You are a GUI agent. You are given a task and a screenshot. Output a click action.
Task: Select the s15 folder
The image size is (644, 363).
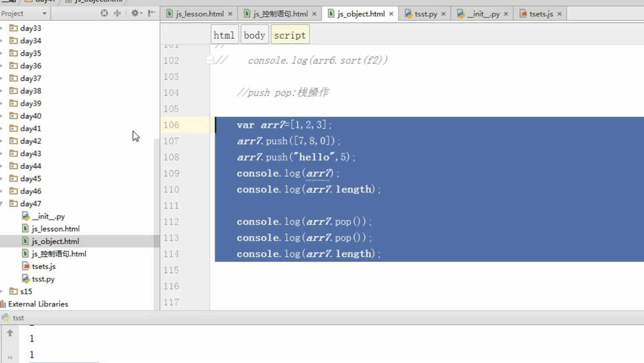26,291
